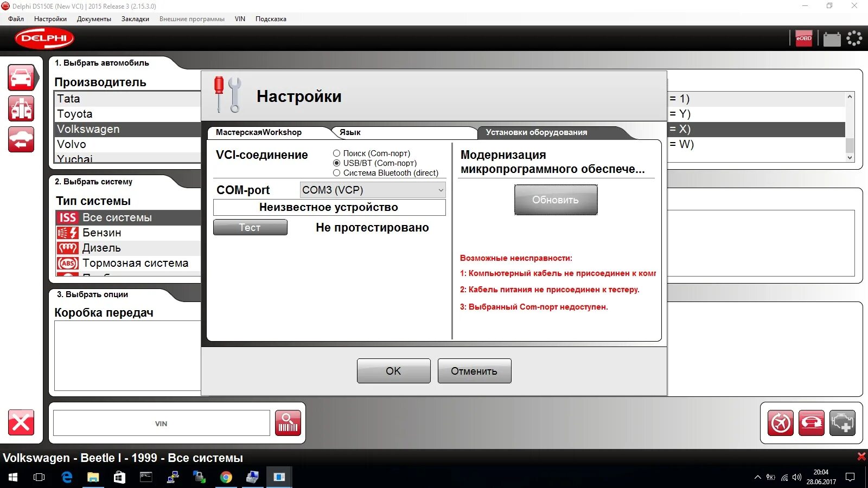
Task: Select the USB/BT (Com-порт) radio option
Action: point(337,163)
